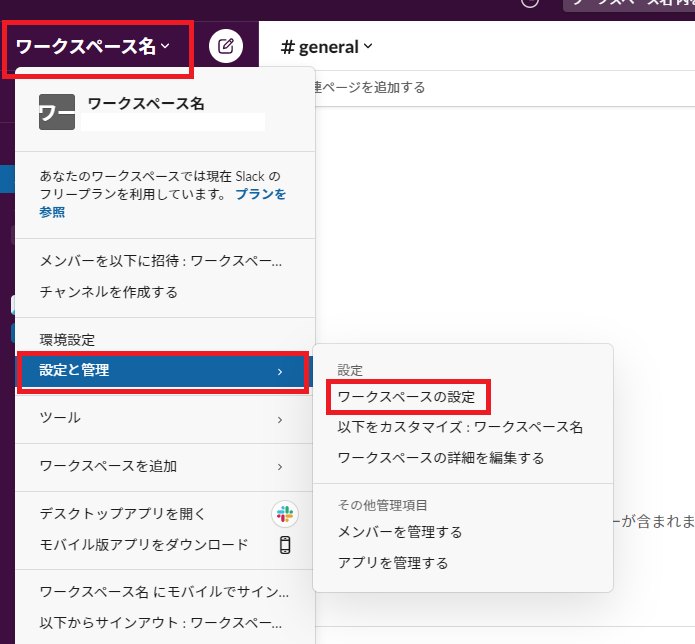Click デスクトップアプリを開く

pyautogui.click(x=122, y=514)
